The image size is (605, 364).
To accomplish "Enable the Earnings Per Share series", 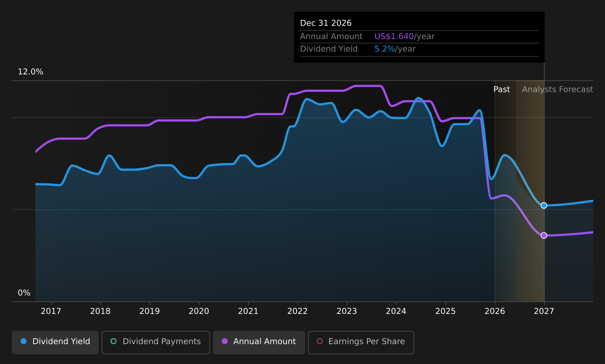I will point(361,342).
